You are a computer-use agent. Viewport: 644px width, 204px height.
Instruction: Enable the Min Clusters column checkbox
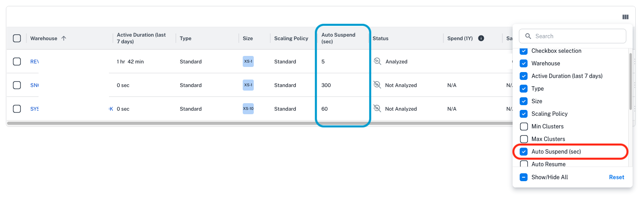click(524, 126)
